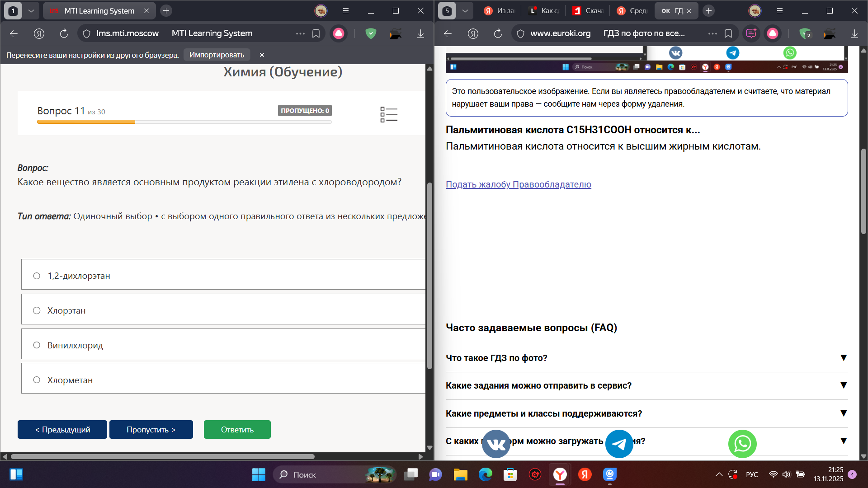This screenshot has width=868, height=488.
Task: Reload the www.euroki.org page
Action: coord(498,33)
